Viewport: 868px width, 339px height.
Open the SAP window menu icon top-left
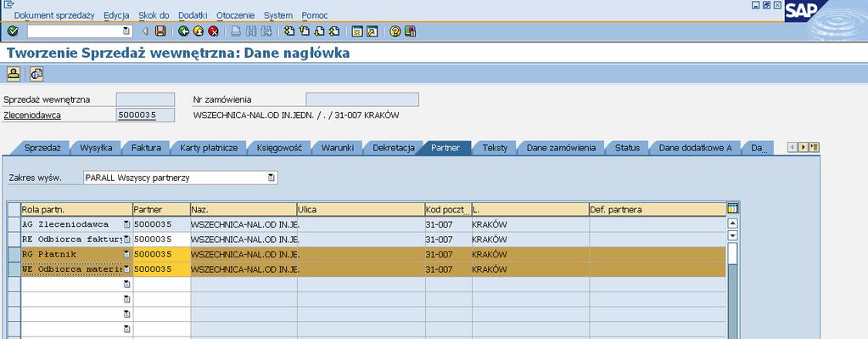coord(8,5)
